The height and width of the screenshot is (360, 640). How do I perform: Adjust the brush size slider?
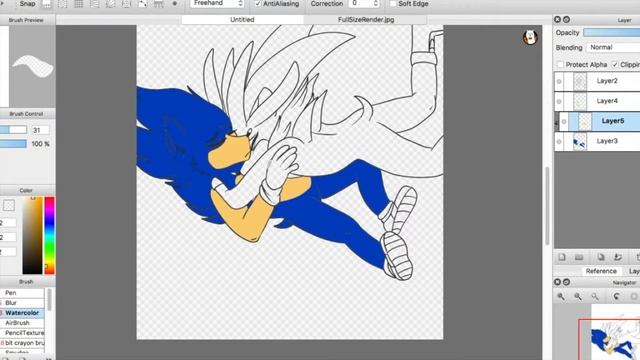[x=13, y=130]
